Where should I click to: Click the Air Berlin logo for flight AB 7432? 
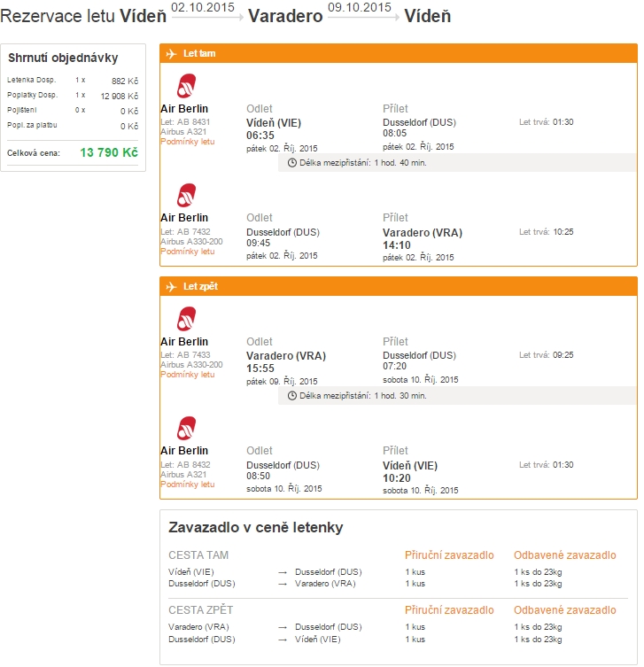click(x=186, y=195)
